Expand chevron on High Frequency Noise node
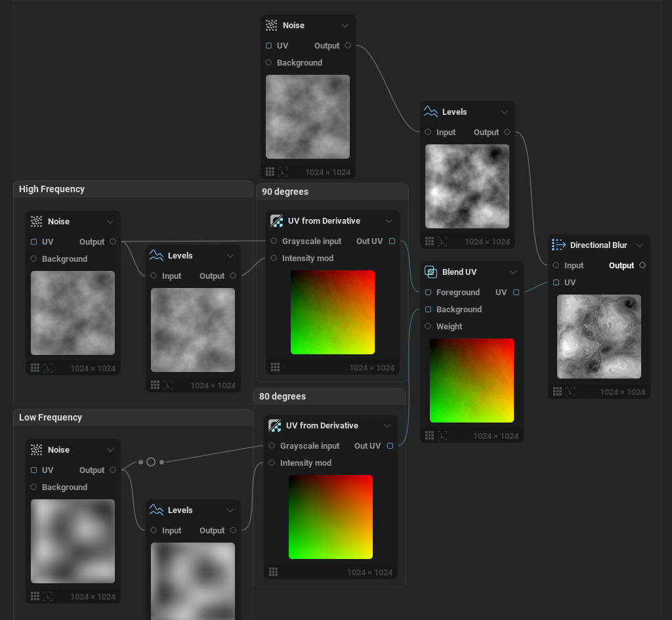The width and height of the screenshot is (672, 620). pyautogui.click(x=110, y=222)
